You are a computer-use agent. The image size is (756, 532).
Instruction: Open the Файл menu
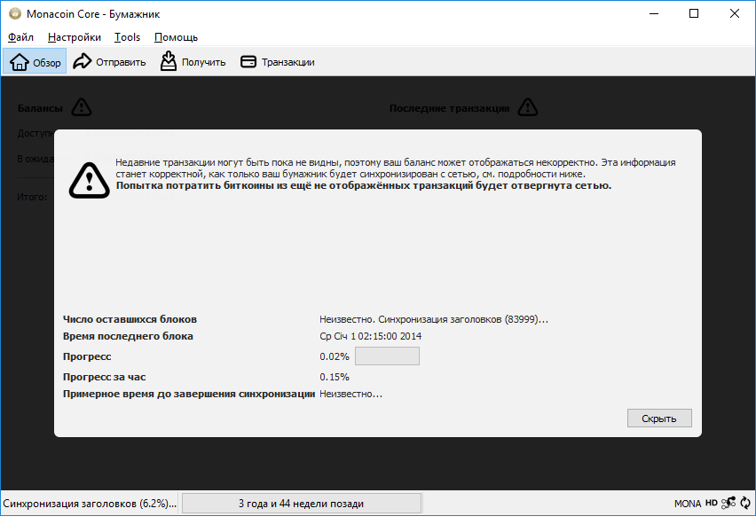coord(20,37)
